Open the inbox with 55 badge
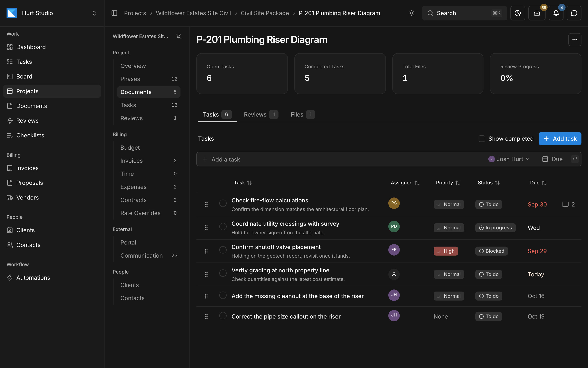Screen dimensions: 588x368 (537, 13)
